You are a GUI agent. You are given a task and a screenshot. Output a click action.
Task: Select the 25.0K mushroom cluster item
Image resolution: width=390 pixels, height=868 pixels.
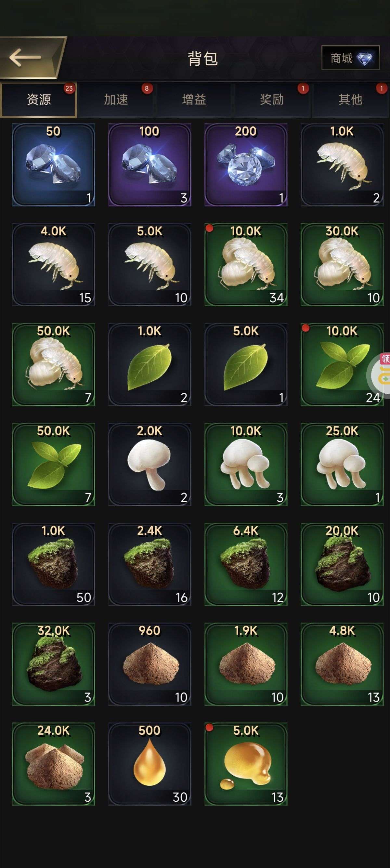[342, 464]
